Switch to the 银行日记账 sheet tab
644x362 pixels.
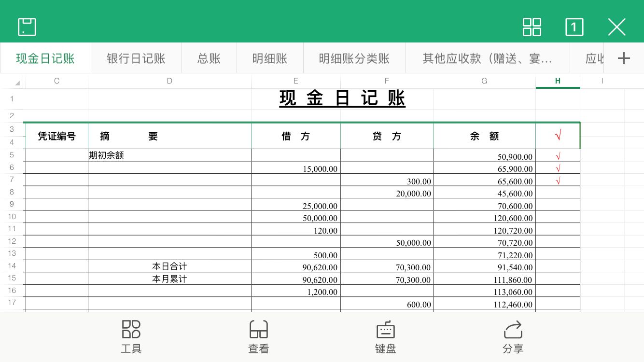click(136, 57)
